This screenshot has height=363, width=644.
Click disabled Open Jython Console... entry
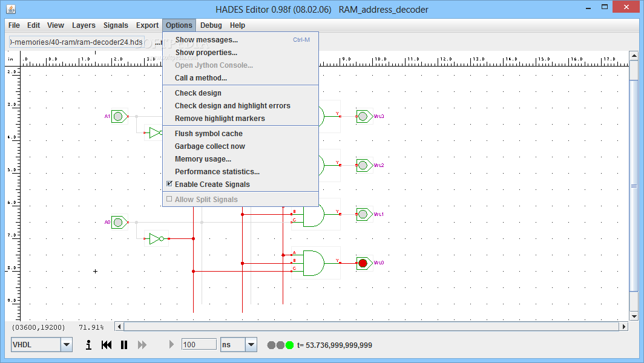point(241,65)
